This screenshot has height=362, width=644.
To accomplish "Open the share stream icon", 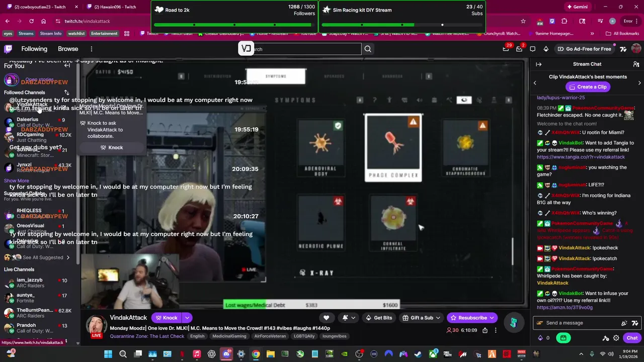I will coord(485,330).
